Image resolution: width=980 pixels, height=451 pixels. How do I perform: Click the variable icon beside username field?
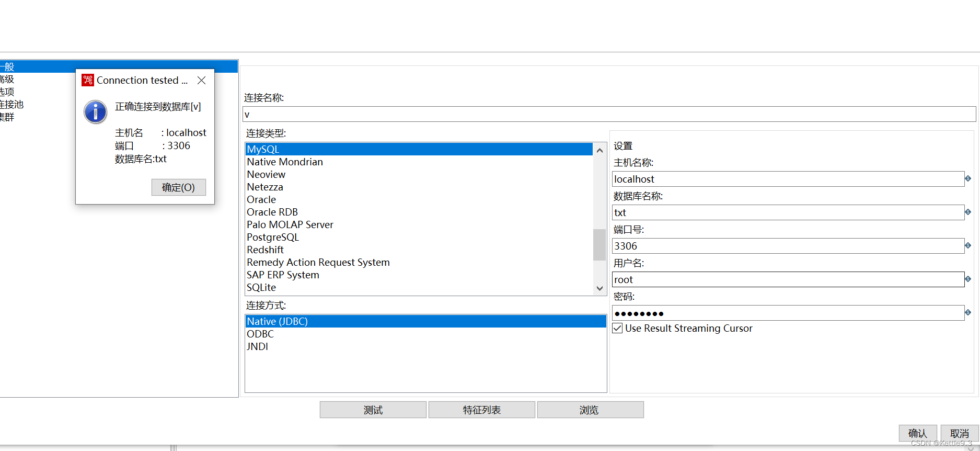(968, 279)
